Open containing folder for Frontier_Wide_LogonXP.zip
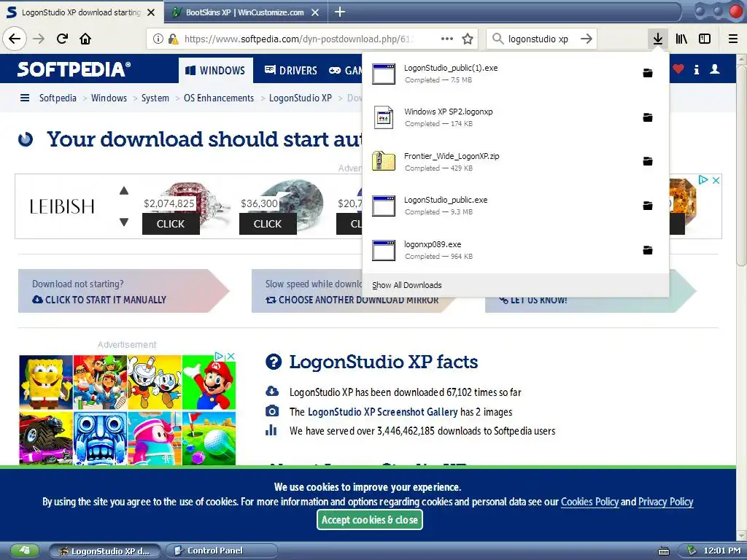Image resolution: width=747 pixels, height=560 pixels. pyautogui.click(x=648, y=161)
